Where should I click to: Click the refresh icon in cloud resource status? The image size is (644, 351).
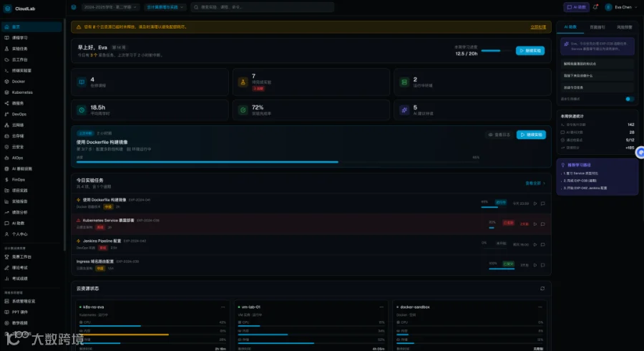point(542,289)
